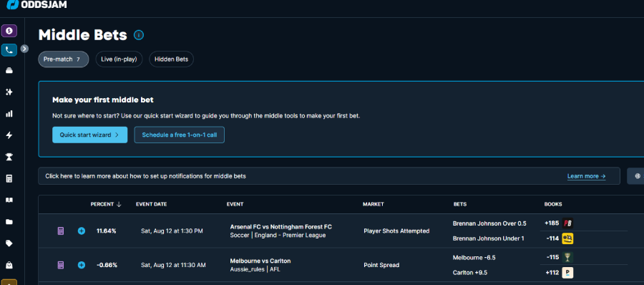Click Point Spread market
644x285 pixels.
point(381,265)
